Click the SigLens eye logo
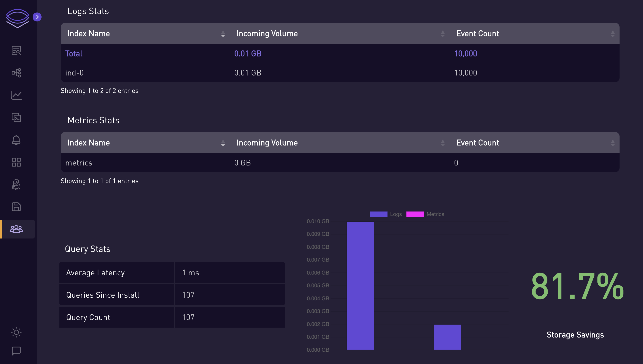Viewport: 643px width, 364px height. [x=17, y=18]
